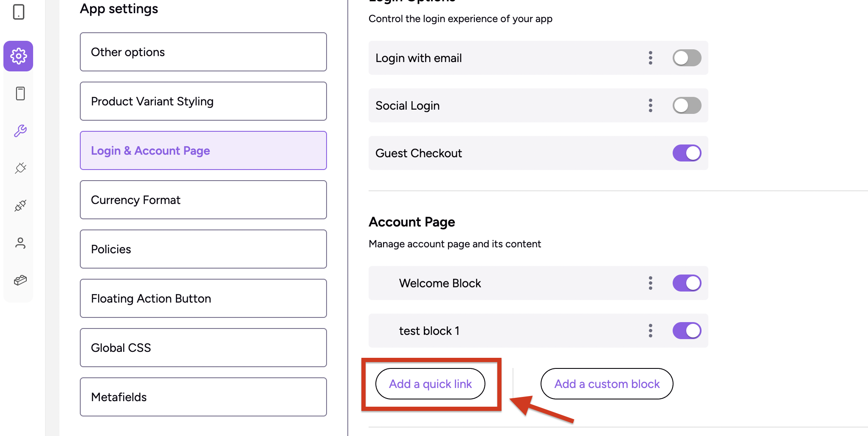
Task: Open the wrench tools icon
Action: coord(20,130)
